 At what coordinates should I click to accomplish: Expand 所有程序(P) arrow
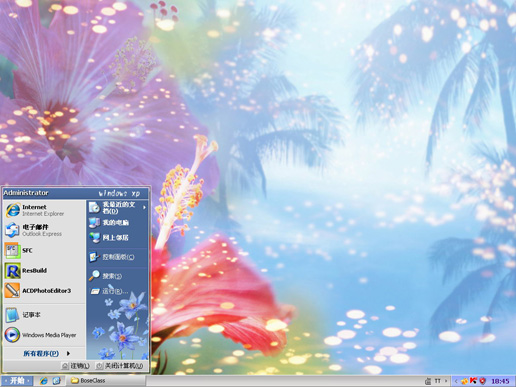68,353
